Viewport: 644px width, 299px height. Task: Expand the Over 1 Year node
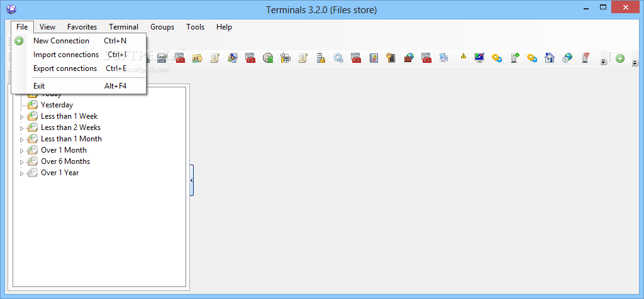point(22,173)
